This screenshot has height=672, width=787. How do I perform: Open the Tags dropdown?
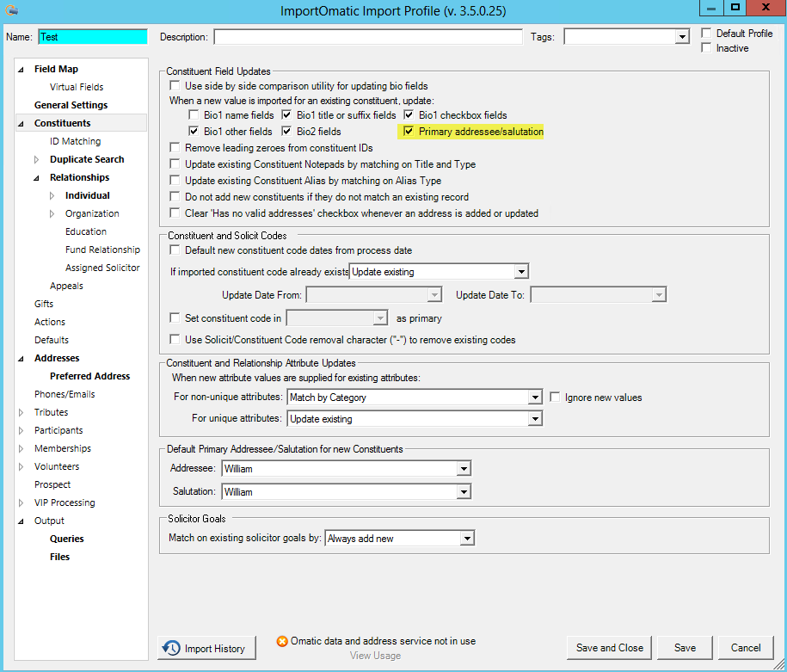click(x=682, y=36)
